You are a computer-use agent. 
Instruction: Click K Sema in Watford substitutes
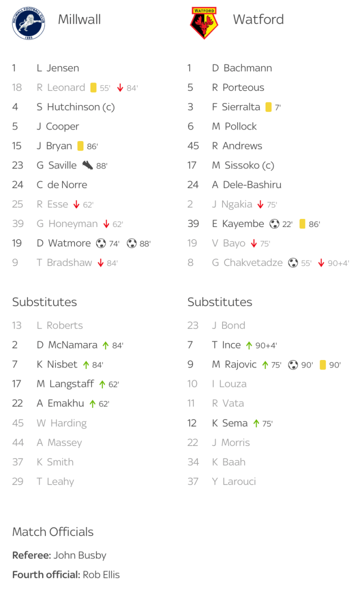(229, 423)
